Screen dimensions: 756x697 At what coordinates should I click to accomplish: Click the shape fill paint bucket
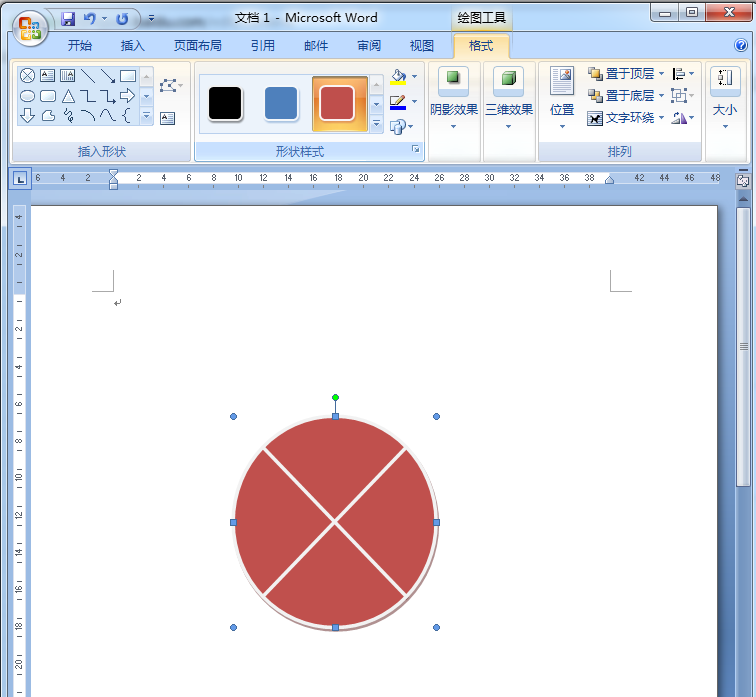(399, 77)
